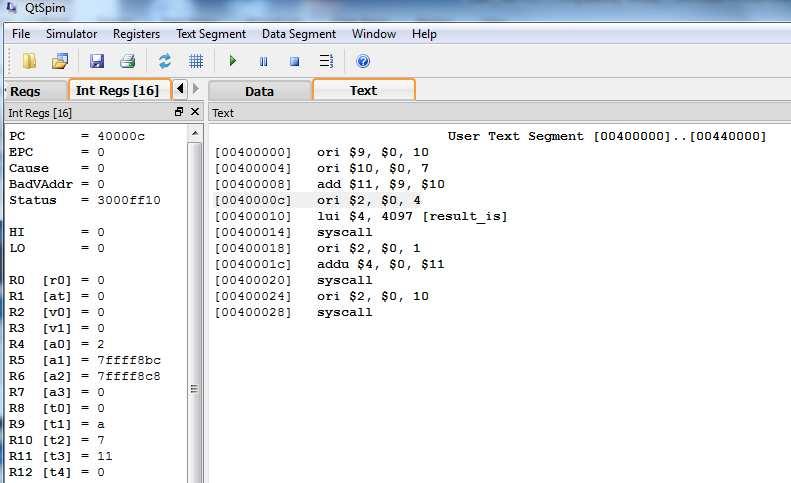Screen dimensions: 791x483
Task: Click the QtSpim title bar app icon
Action: [11, 8]
